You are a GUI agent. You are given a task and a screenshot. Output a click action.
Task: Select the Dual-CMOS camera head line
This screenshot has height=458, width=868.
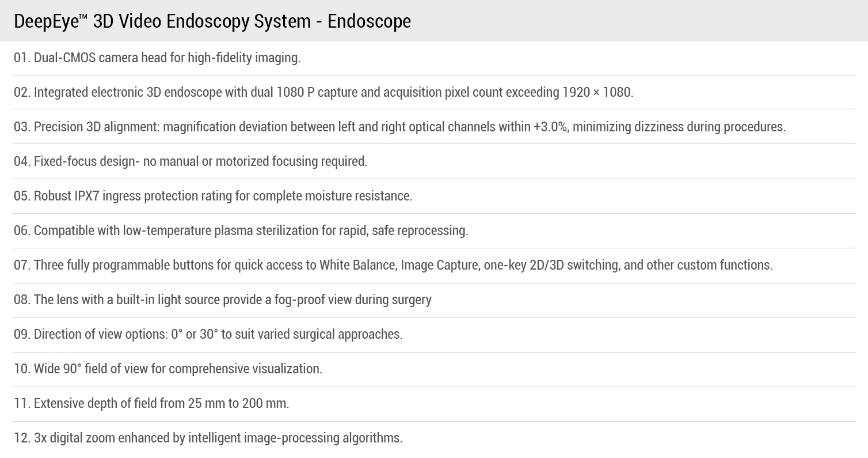(157, 58)
